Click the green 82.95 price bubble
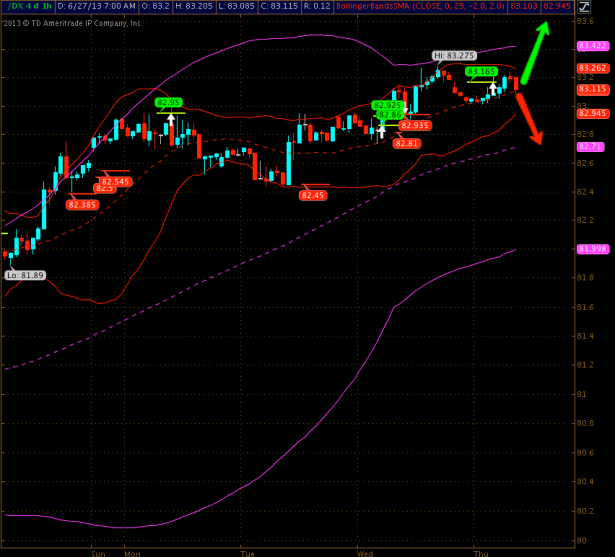The width and height of the screenshot is (615, 557). point(168,102)
